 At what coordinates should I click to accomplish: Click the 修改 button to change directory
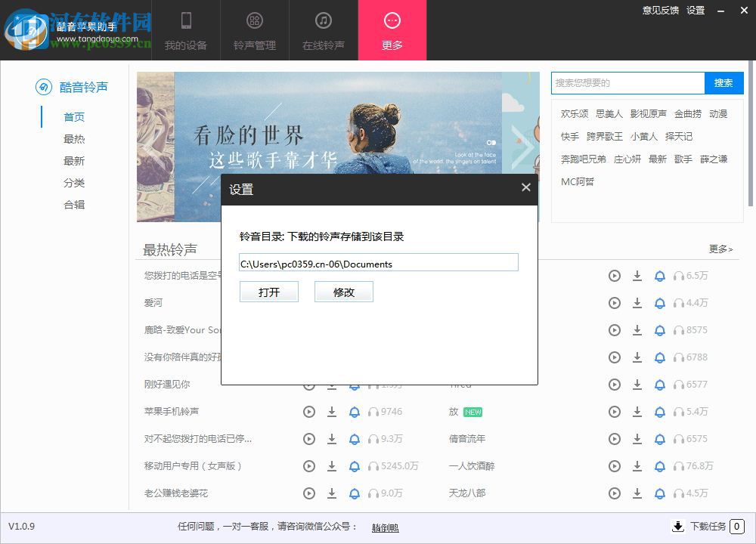(344, 292)
